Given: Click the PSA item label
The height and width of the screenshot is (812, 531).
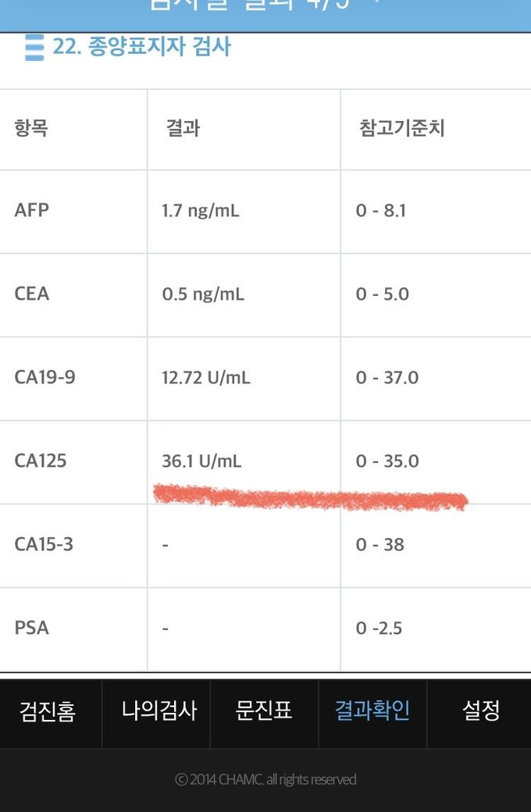Looking at the screenshot, I should click(32, 629).
